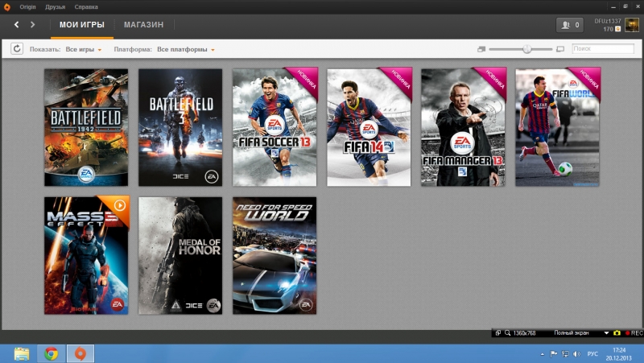Click the refresh games list icon
Image resolution: width=644 pixels, height=363 pixels.
(17, 49)
